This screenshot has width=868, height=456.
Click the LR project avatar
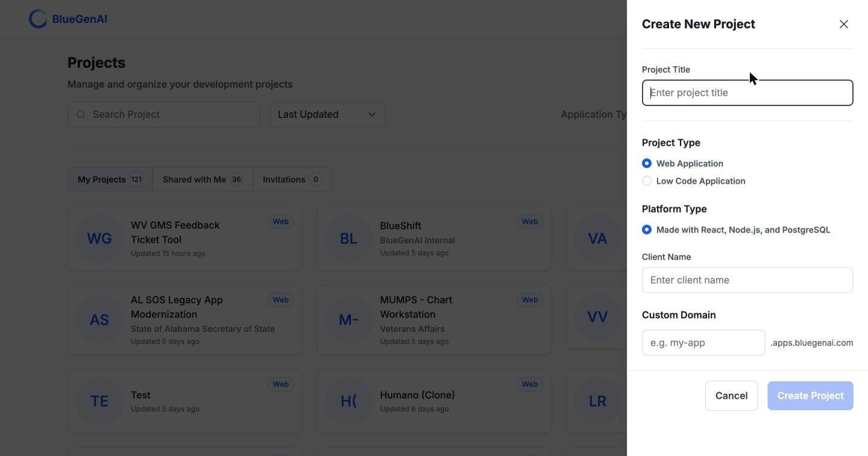(597, 401)
